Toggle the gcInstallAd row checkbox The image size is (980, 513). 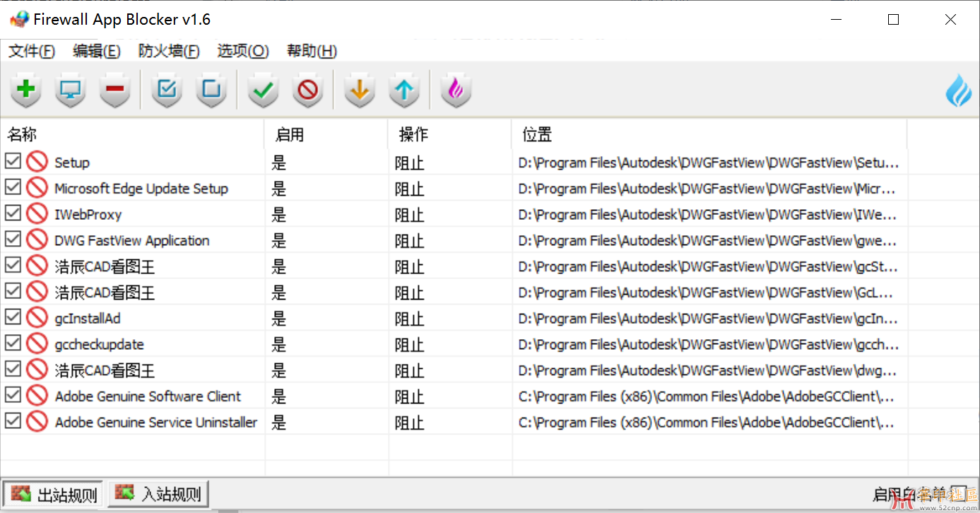point(13,317)
